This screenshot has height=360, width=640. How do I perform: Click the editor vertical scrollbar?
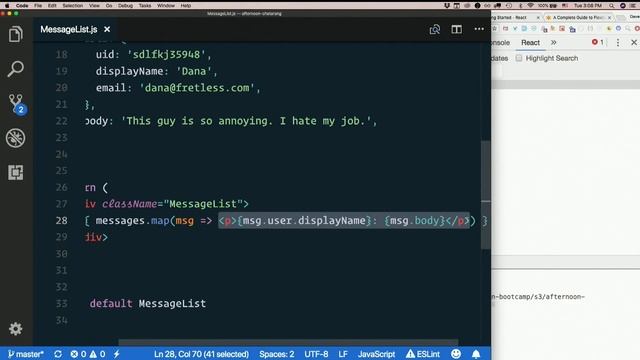tap(485, 194)
